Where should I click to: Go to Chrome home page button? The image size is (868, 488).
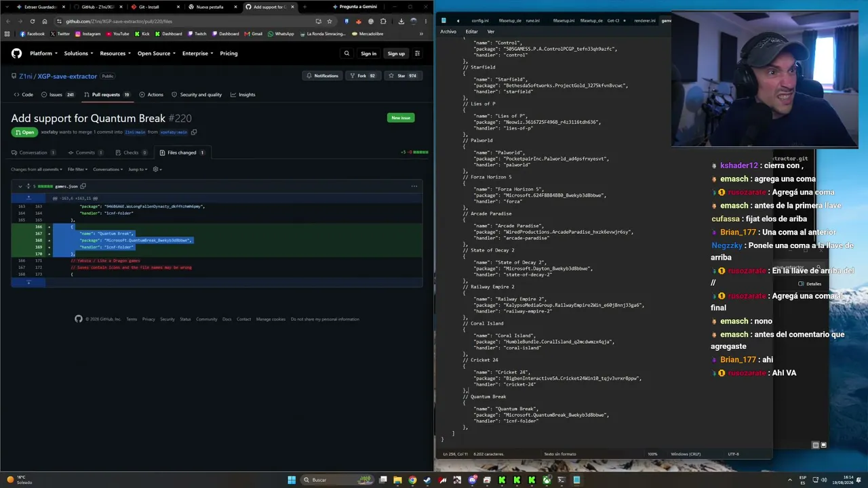[x=45, y=21]
